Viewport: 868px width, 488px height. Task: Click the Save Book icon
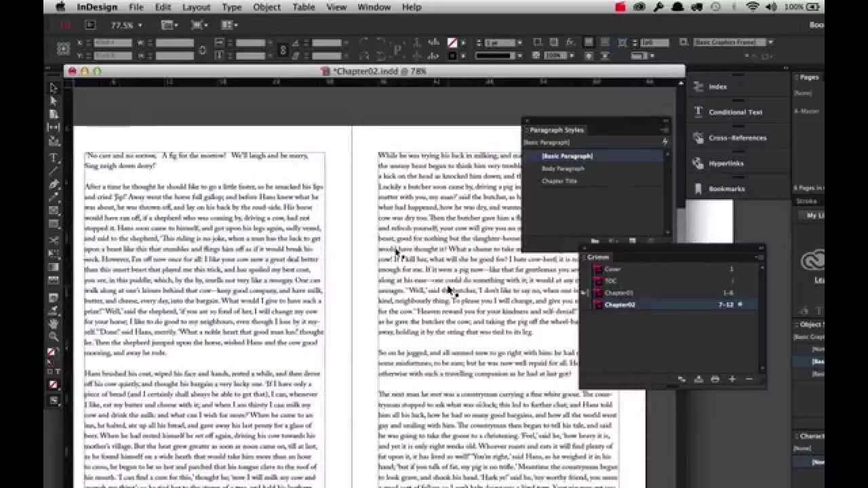point(698,380)
